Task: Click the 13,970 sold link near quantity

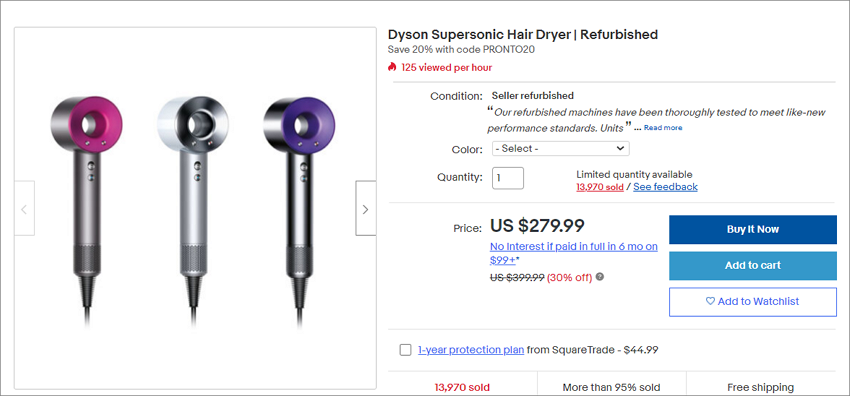Action: pyautogui.click(x=600, y=187)
